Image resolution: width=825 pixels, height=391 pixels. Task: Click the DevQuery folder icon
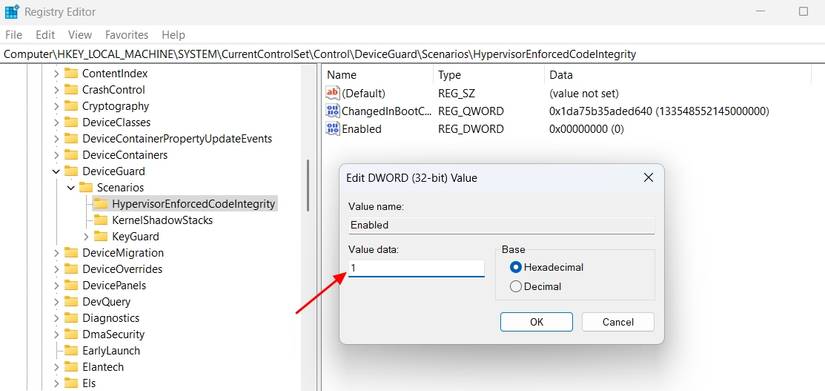[71, 302]
